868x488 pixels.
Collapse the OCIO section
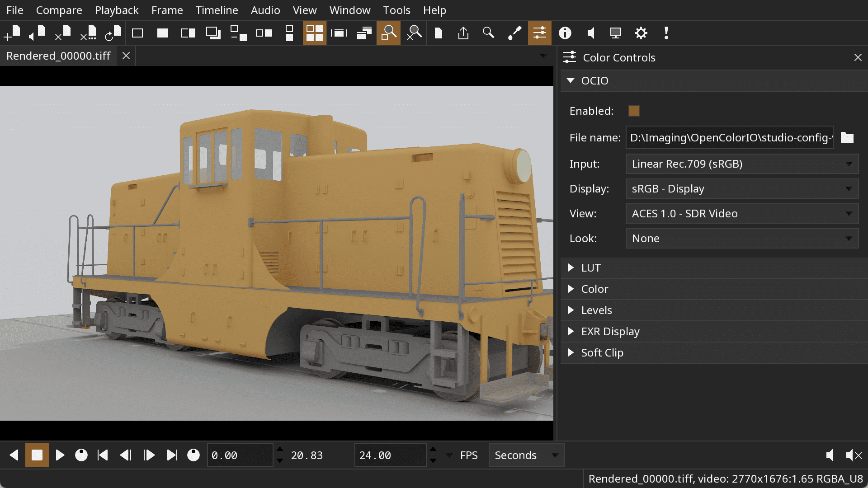(571, 81)
